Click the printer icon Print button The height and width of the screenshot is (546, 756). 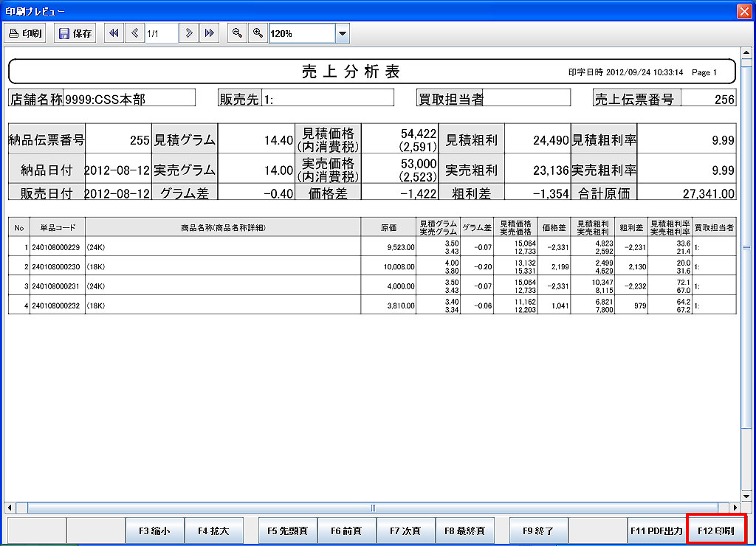26,33
